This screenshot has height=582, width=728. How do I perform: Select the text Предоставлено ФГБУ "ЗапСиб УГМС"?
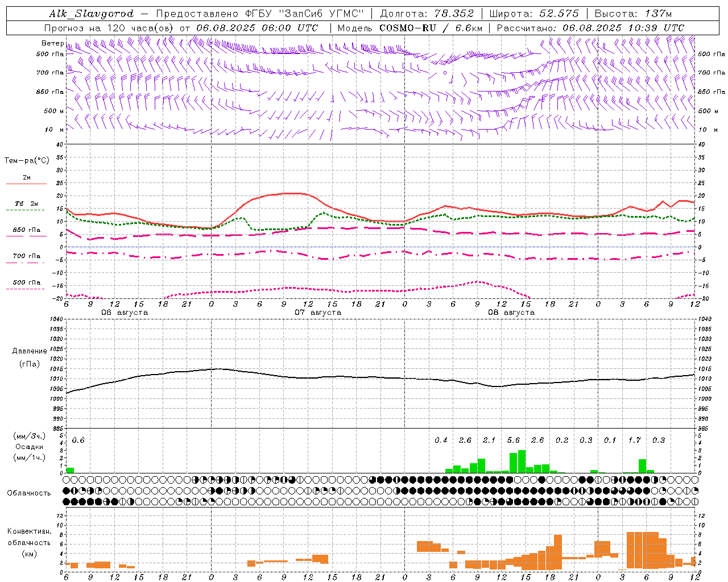click(x=259, y=14)
